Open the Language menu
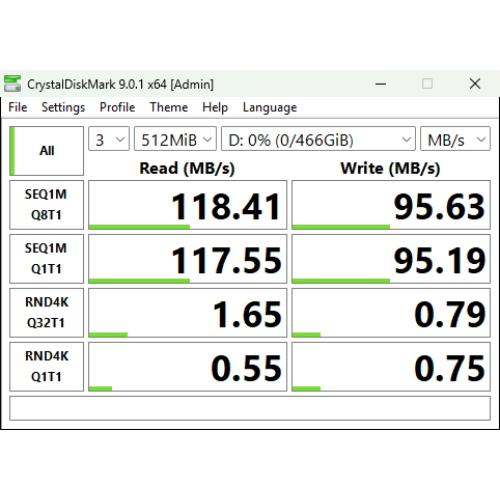The height and width of the screenshot is (500, 500). click(270, 107)
